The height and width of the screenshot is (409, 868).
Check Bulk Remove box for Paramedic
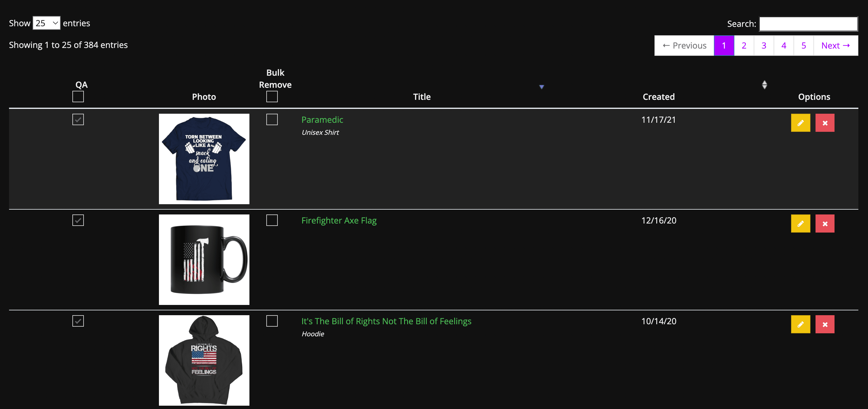tap(271, 120)
